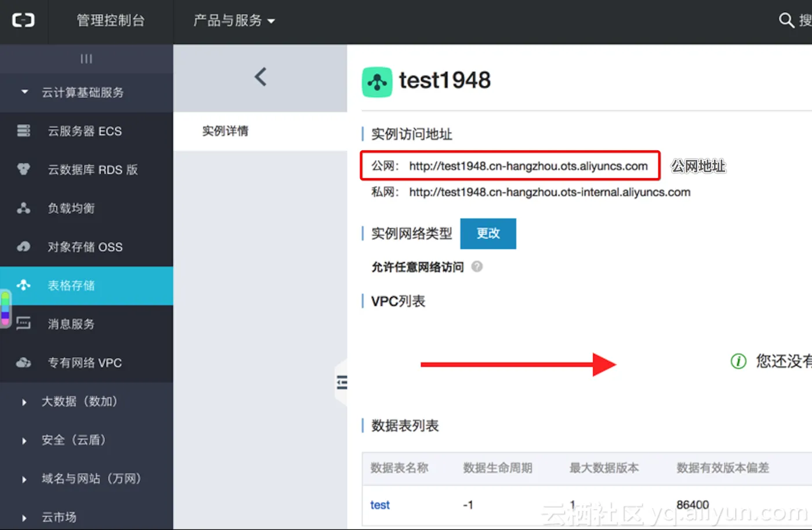Click the load balancer icon
The image size is (812, 530).
(x=23, y=208)
